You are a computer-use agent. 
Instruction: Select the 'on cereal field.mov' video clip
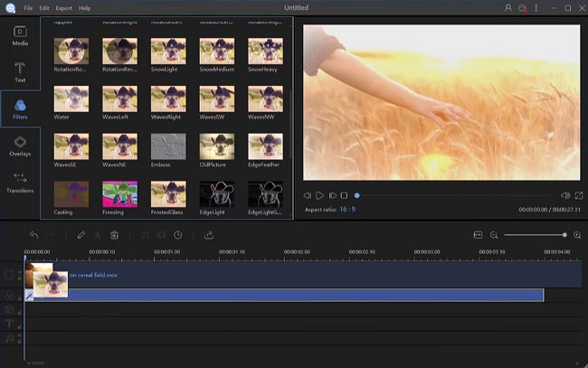(x=303, y=275)
